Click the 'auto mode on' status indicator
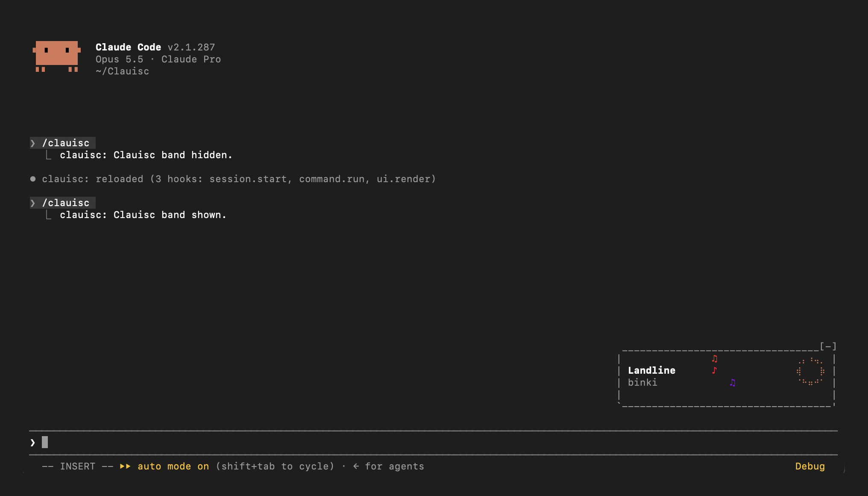This screenshot has width=868, height=496. pyautogui.click(x=173, y=466)
